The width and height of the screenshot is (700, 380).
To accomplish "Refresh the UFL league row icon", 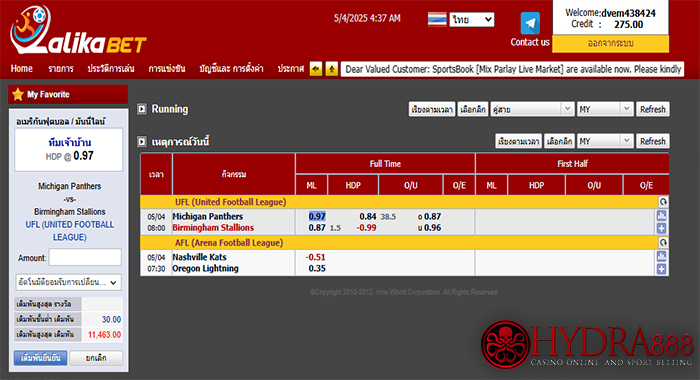I will pos(663,202).
